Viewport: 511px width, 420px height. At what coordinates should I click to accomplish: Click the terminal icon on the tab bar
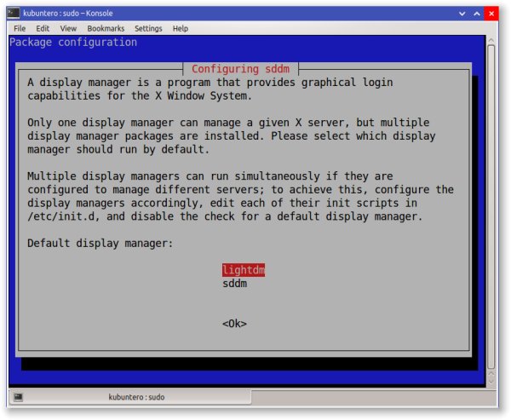(x=18, y=397)
